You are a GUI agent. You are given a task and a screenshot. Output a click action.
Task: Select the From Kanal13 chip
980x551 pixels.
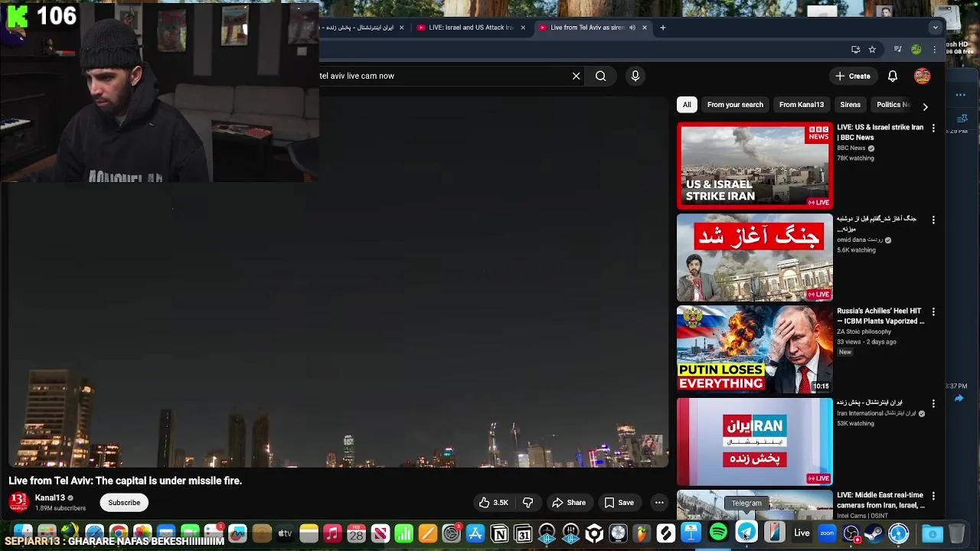tap(801, 105)
